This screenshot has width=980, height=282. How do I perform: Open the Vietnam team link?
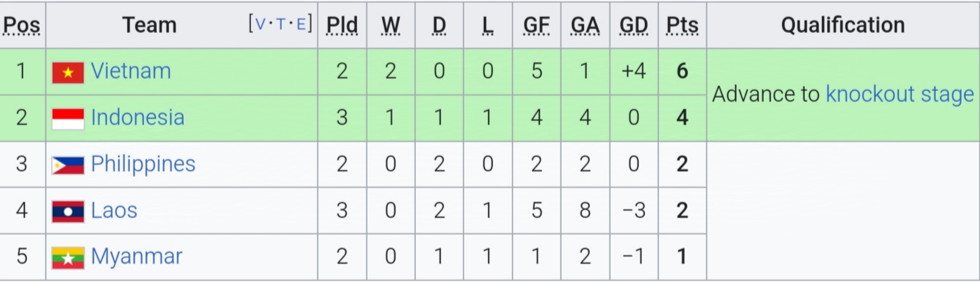click(131, 71)
